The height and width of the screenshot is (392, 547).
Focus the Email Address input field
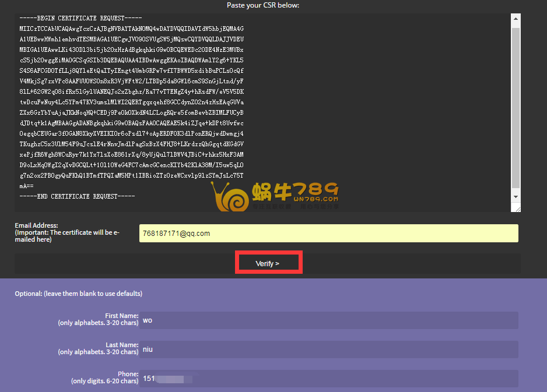click(328, 234)
